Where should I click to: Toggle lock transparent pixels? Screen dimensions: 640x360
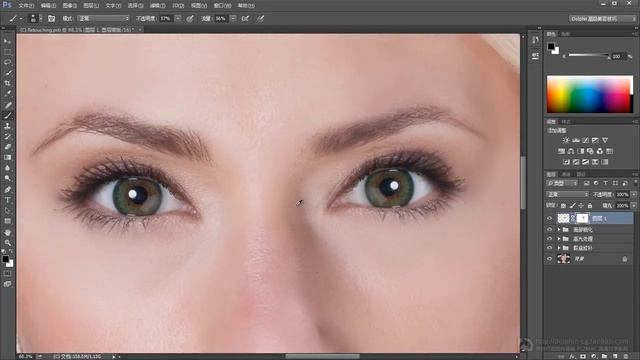pos(563,206)
